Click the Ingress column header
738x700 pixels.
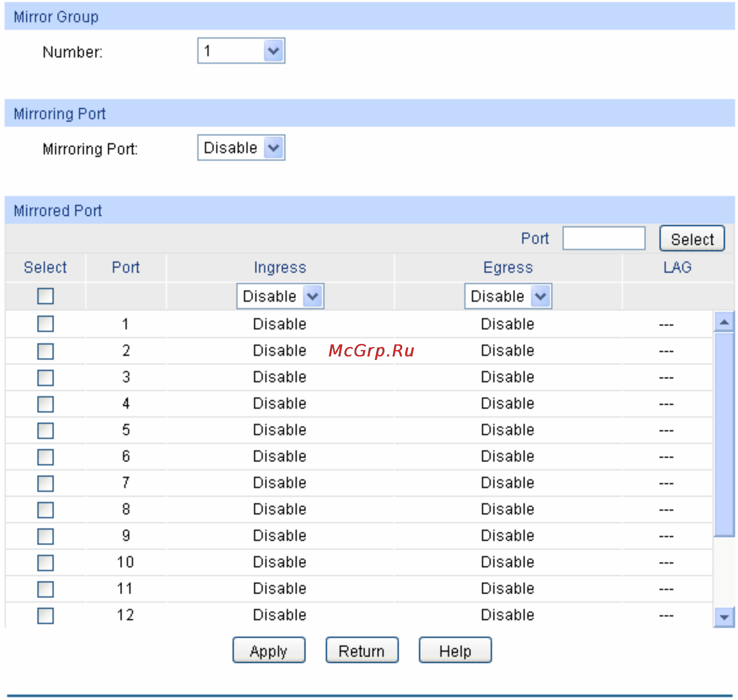click(280, 268)
